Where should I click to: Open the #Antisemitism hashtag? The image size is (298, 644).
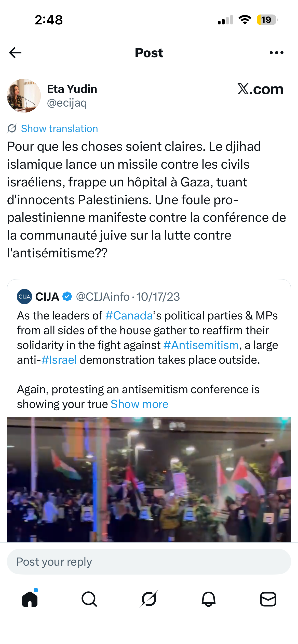(x=201, y=345)
